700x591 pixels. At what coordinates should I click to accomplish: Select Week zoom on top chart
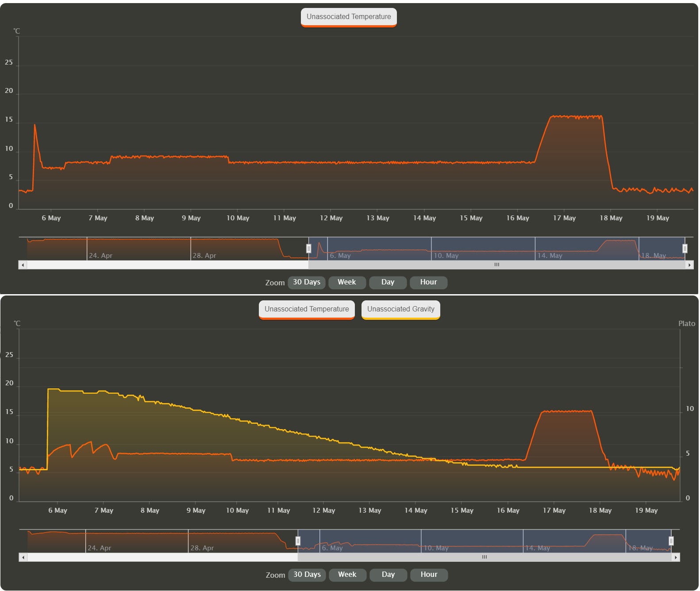(347, 282)
